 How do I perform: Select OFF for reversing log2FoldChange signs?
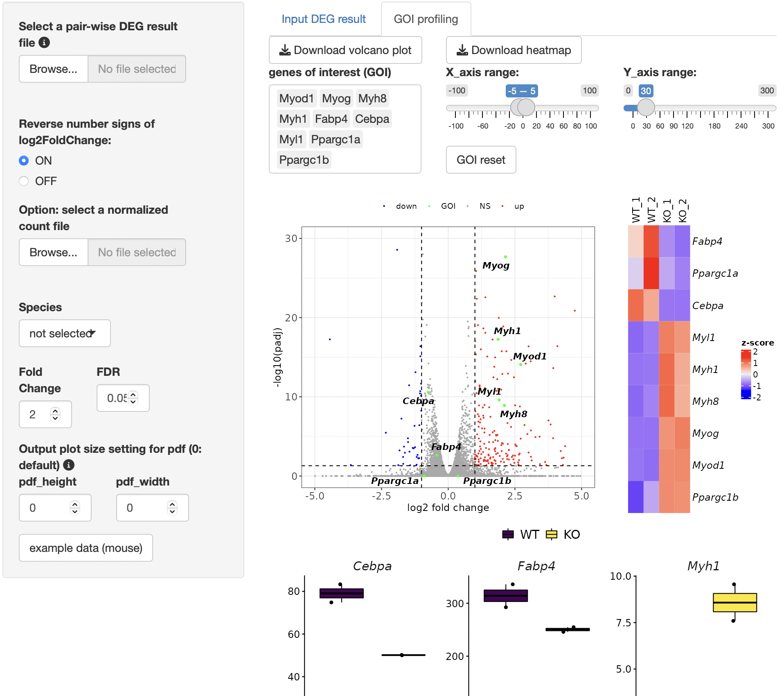click(x=24, y=181)
